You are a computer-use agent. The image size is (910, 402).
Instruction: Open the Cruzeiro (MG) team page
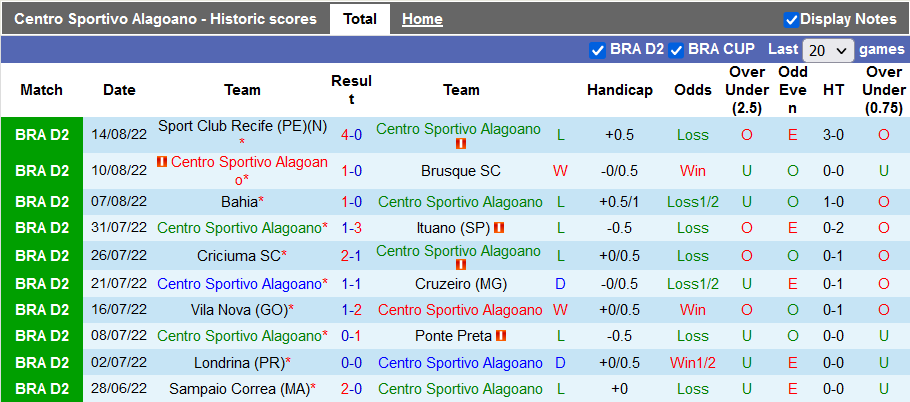461,284
